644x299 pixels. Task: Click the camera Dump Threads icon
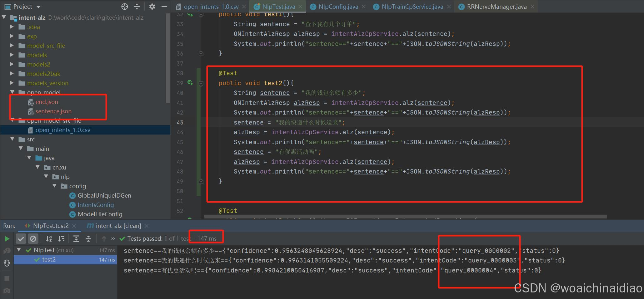click(7, 291)
